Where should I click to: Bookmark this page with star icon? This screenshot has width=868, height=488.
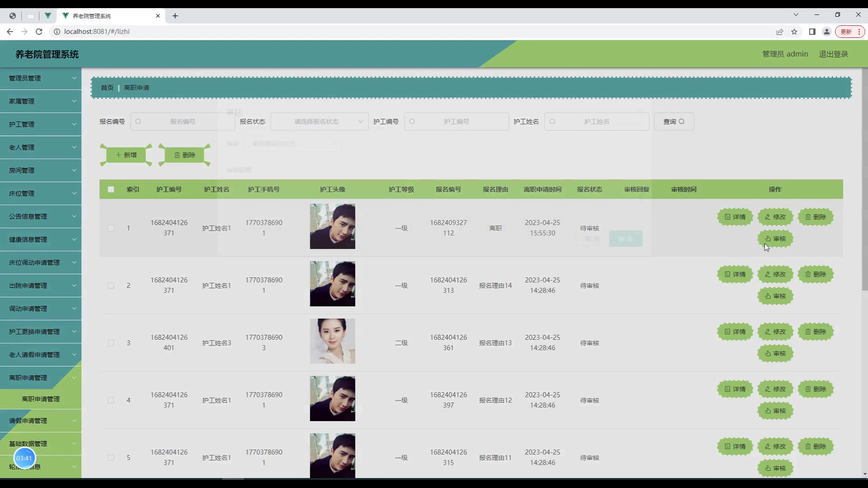click(x=794, y=32)
